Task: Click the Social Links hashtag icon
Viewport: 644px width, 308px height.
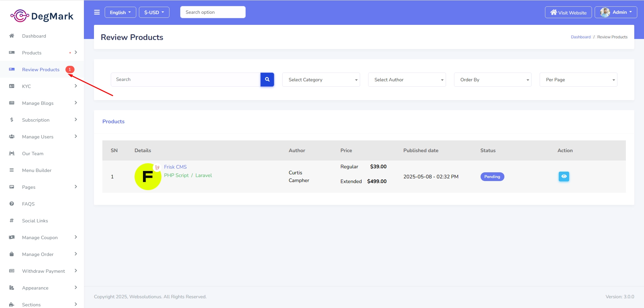Action: (12, 220)
